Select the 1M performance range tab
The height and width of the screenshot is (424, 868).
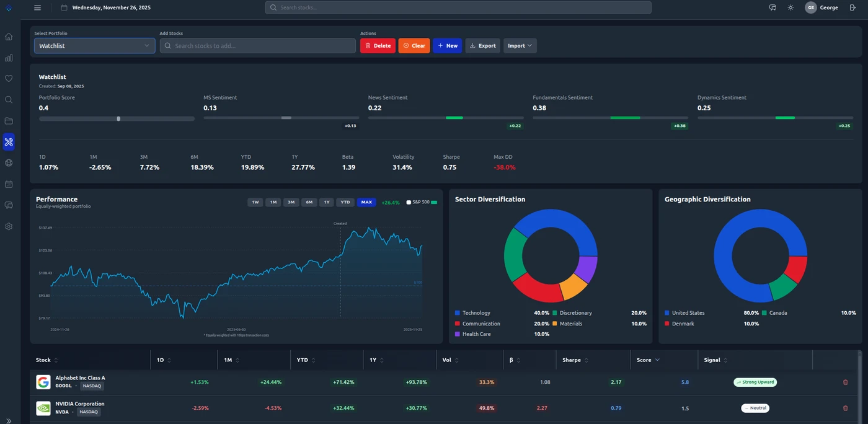coord(273,202)
